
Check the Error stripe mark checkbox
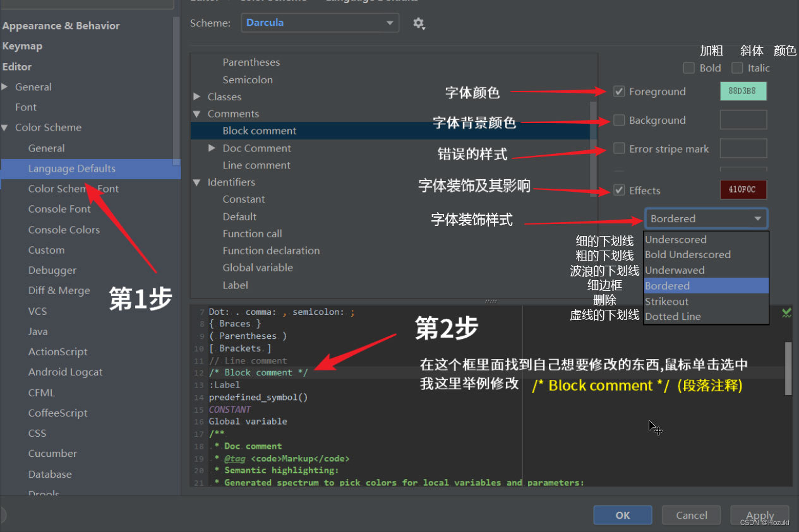(619, 149)
